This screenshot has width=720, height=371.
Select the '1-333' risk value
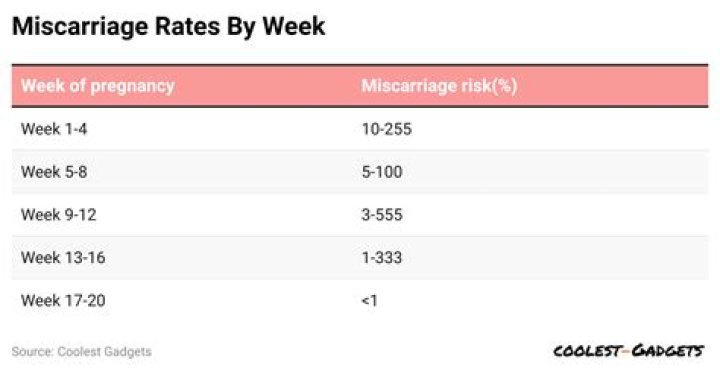coord(382,258)
